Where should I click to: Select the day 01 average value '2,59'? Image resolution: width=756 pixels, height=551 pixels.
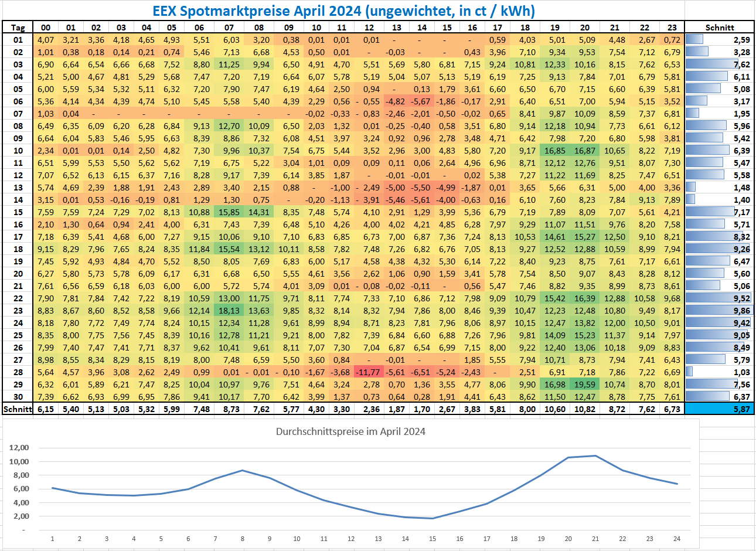pos(741,40)
